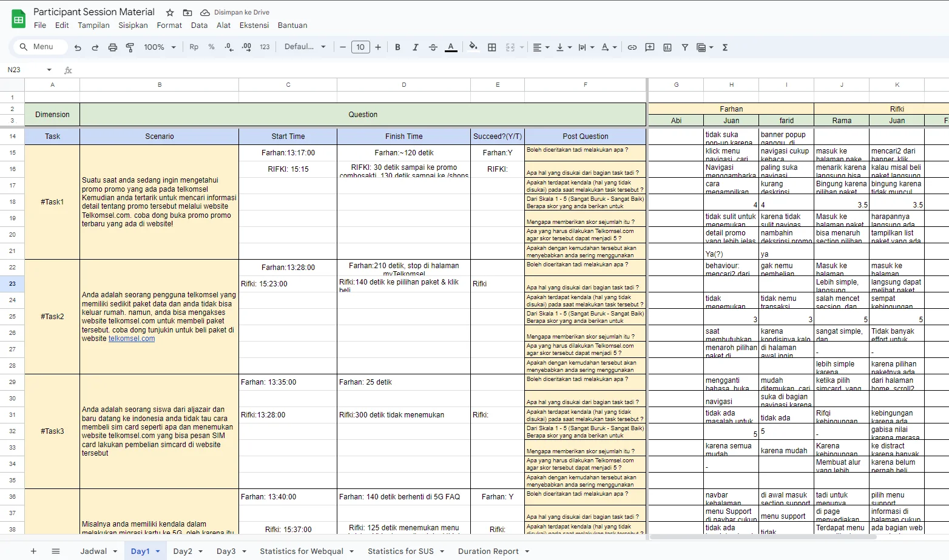This screenshot has height=560, width=949.
Task: Search menus in the Menu box
Action: coord(40,47)
